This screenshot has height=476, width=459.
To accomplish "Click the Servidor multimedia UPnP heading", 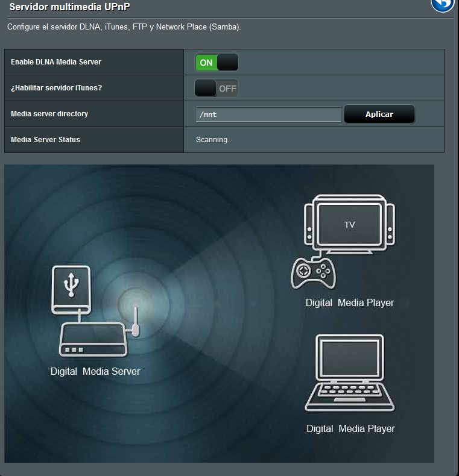I will click(69, 7).
